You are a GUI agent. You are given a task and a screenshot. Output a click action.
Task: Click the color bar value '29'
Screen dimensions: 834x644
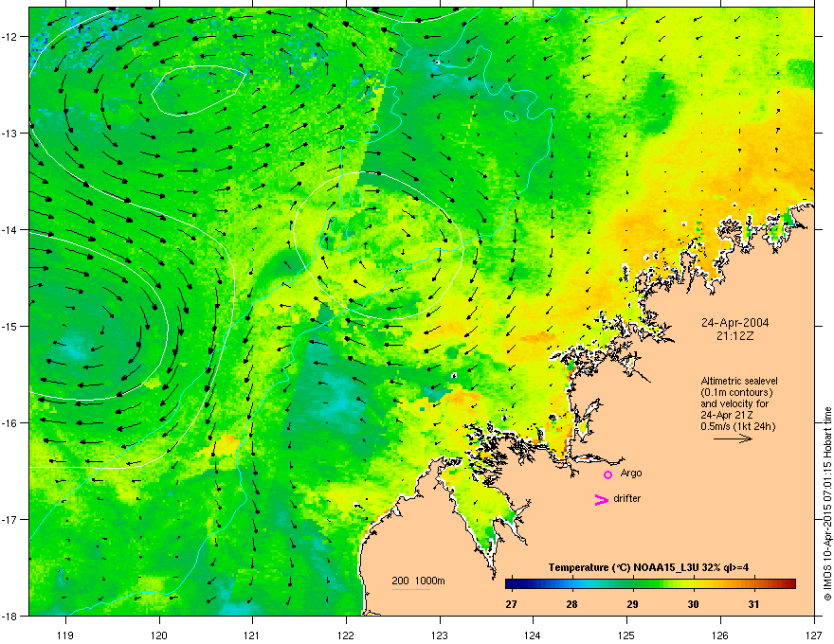click(632, 604)
